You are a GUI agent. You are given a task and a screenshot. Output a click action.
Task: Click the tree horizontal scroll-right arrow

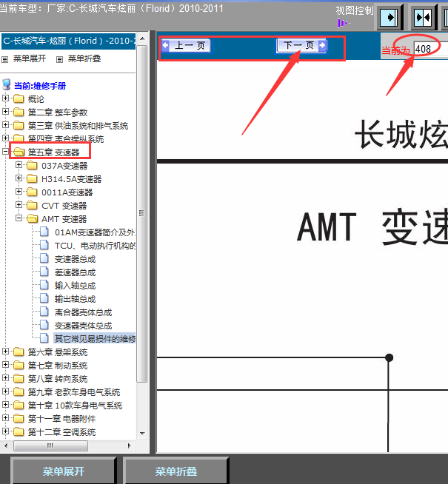129,446
